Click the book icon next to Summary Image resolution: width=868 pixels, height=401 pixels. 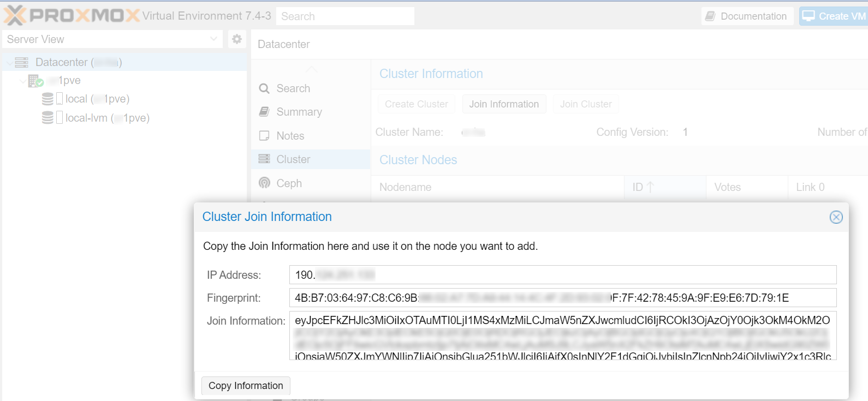click(264, 112)
